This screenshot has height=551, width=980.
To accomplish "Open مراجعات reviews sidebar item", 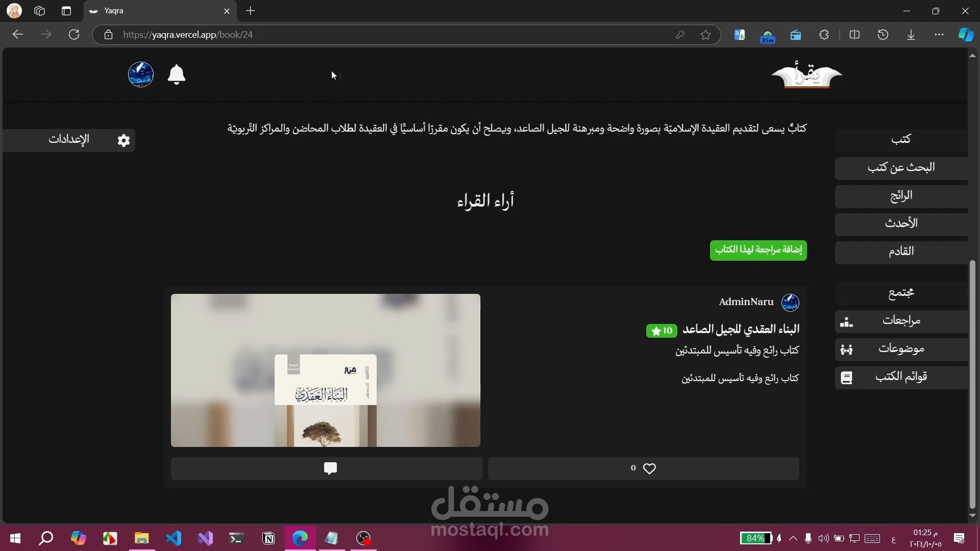I will click(901, 321).
